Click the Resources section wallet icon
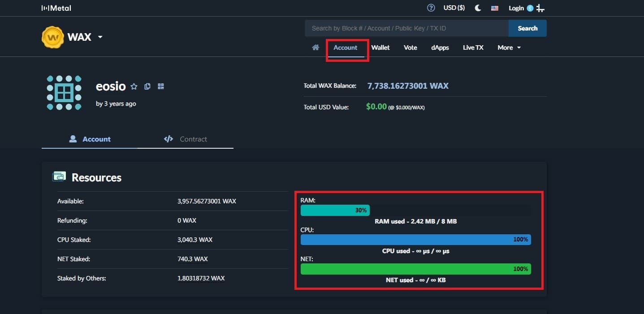Screen dimensions: 644x314 (x=59, y=177)
